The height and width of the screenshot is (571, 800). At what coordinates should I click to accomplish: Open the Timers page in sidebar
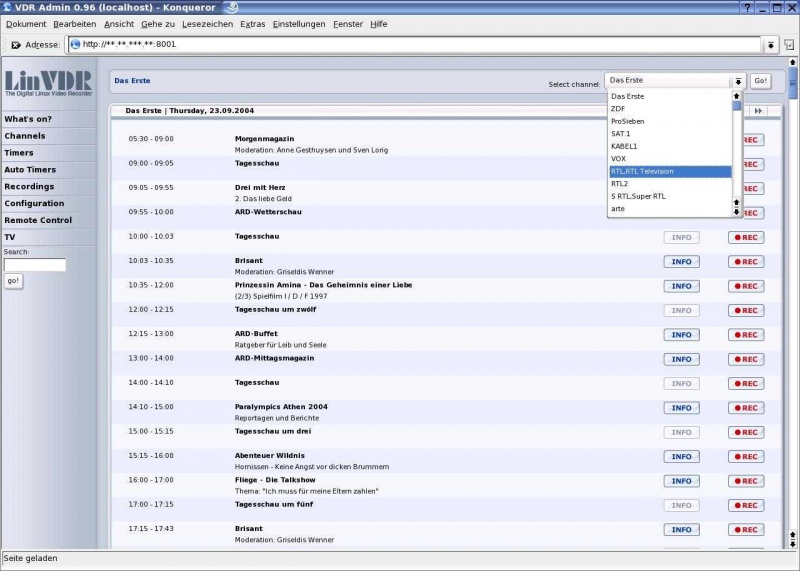19,153
